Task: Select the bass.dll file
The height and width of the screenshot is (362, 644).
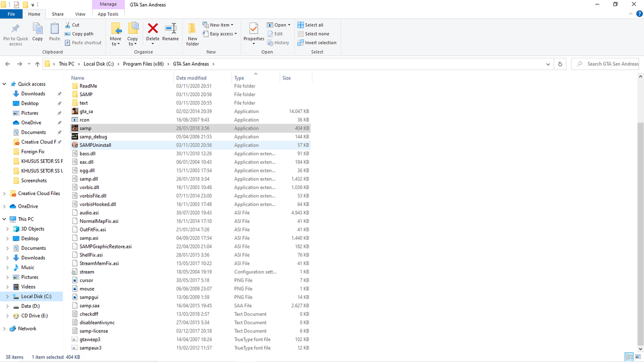Action: coord(190,153)
